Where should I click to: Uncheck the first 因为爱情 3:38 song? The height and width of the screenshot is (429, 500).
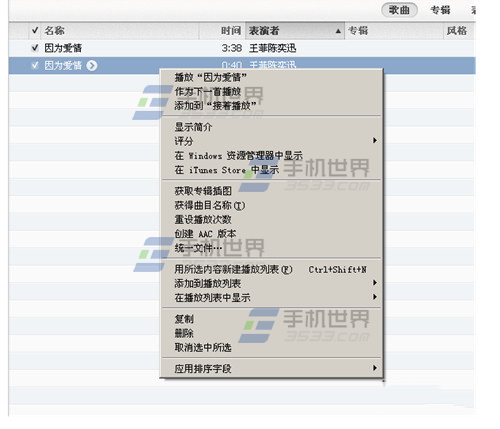[x=35, y=48]
